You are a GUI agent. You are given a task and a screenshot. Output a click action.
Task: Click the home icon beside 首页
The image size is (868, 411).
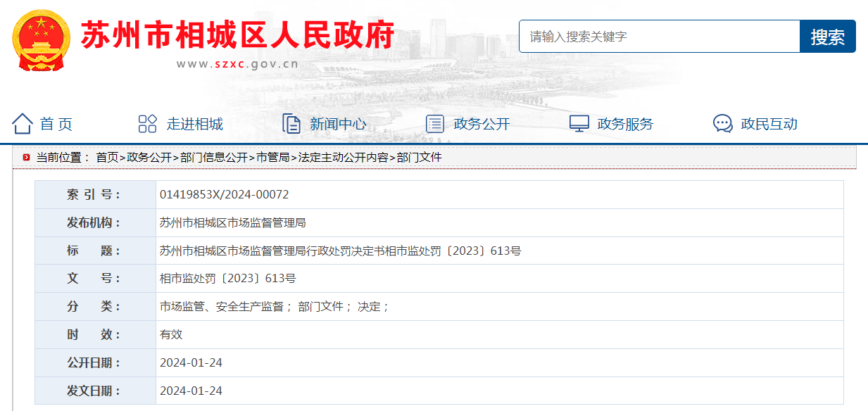[23, 124]
